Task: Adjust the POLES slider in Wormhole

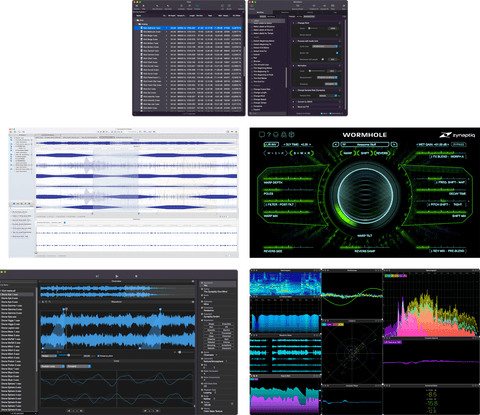Action: click(x=288, y=190)
